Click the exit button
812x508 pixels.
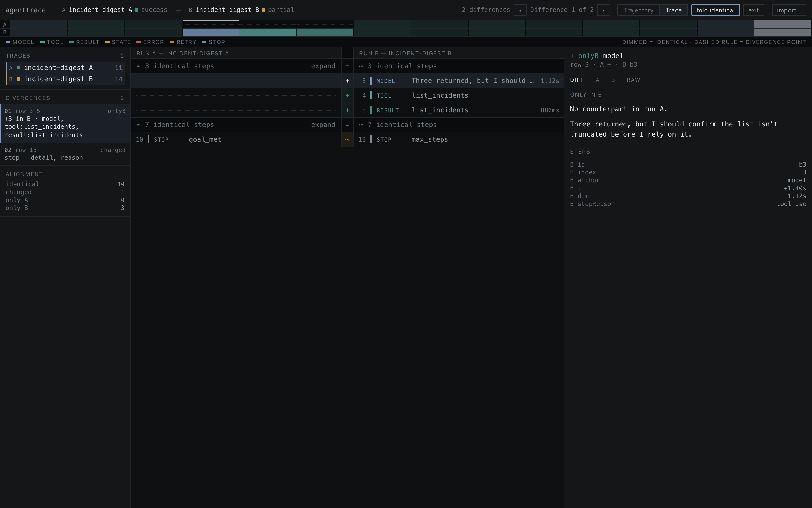pos(753,10)
